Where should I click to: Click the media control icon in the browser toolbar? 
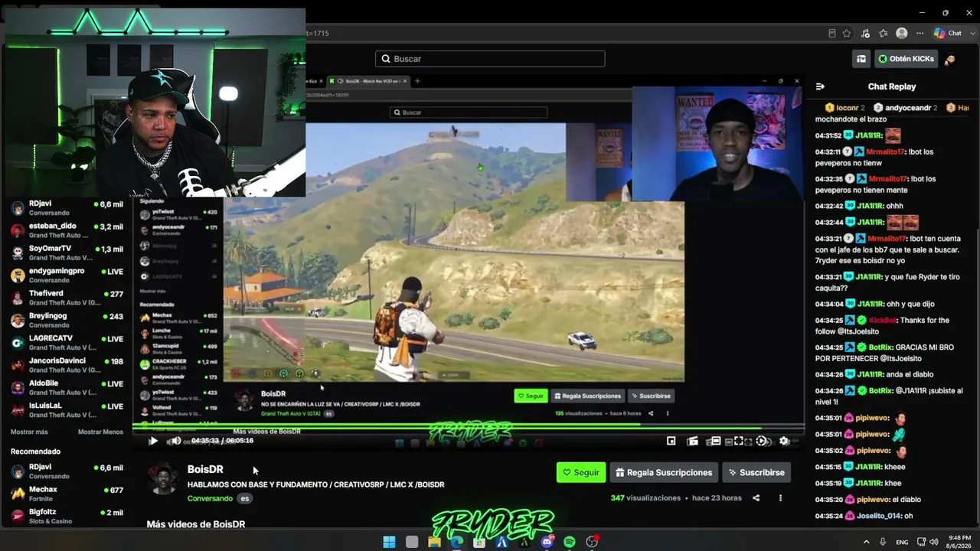pos(865,33)
